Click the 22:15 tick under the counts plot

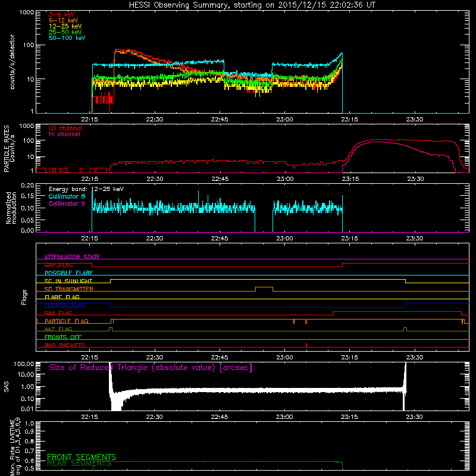[x=90, y=120]
